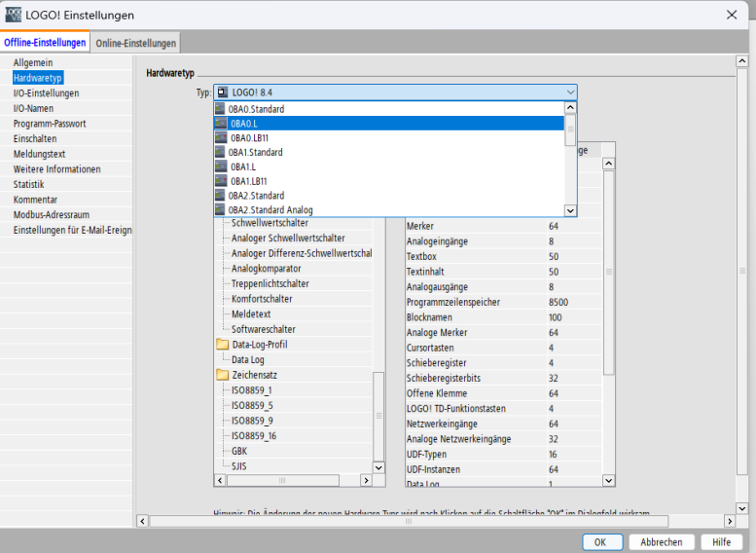Image resolution: width=756 pixels, height=553 pixels.
Task: Select 0BA2.Standard Analog from the list
Action: pyautogui.click(x=271, y=210)
